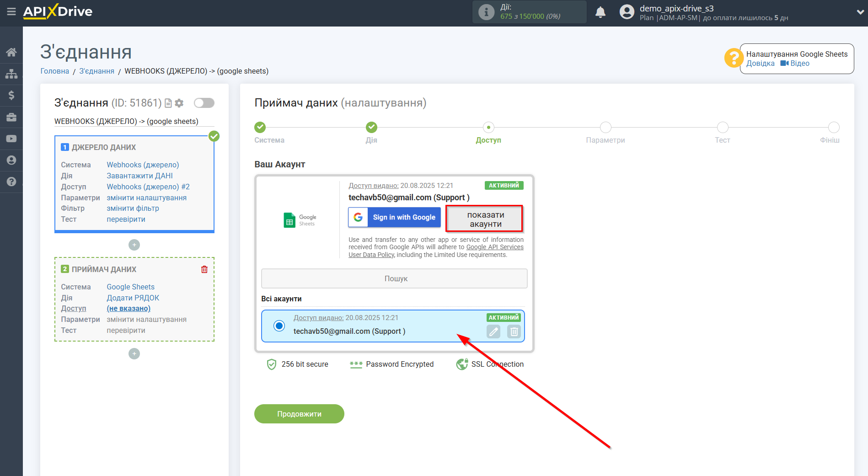Open the YouTube video sidebar icon
868x476 pixels.
click(11, 139)
